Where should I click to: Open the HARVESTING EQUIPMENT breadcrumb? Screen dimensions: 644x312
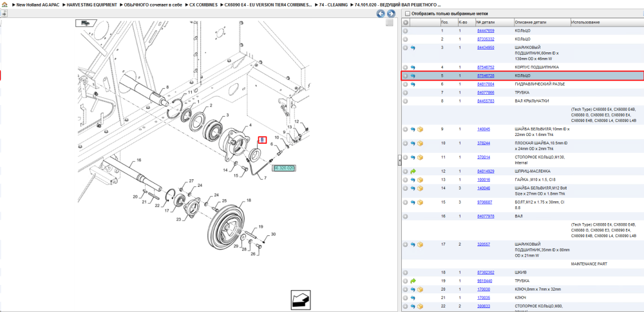coord(92,5)
